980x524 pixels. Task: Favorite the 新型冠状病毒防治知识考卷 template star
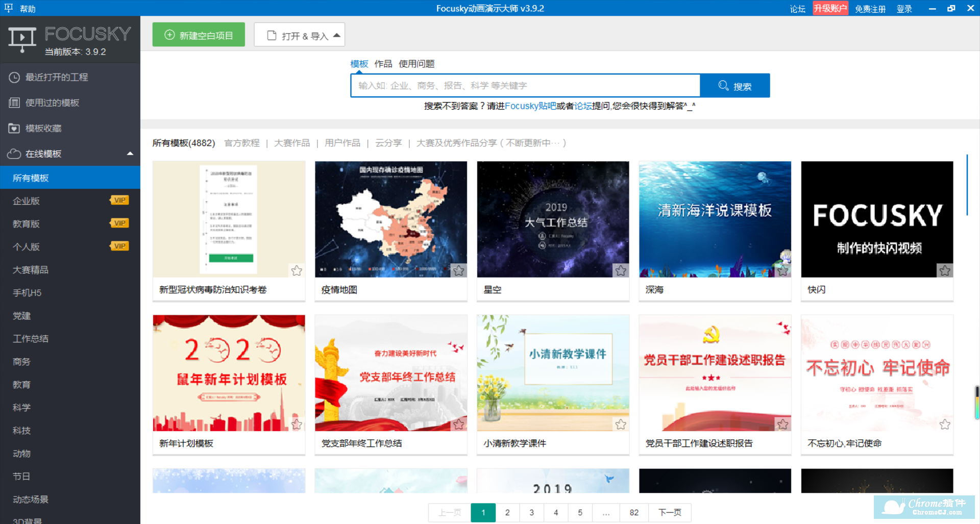[x=297, y=270]
